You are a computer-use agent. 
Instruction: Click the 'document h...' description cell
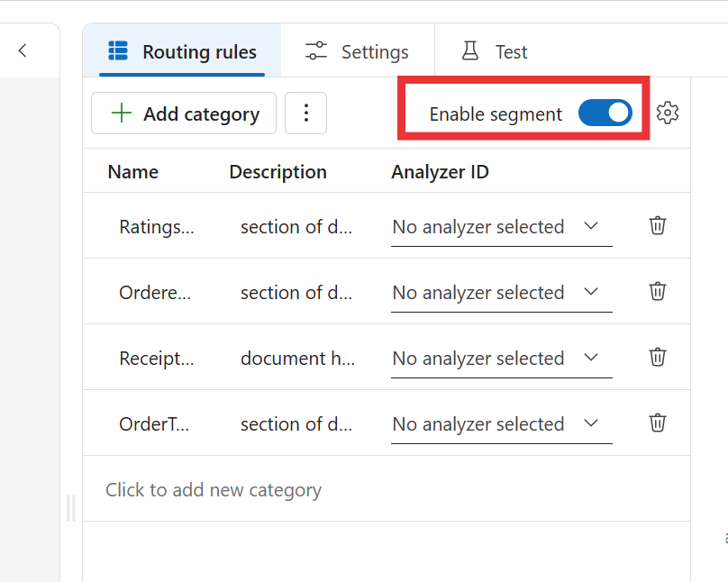pos(297,359)
